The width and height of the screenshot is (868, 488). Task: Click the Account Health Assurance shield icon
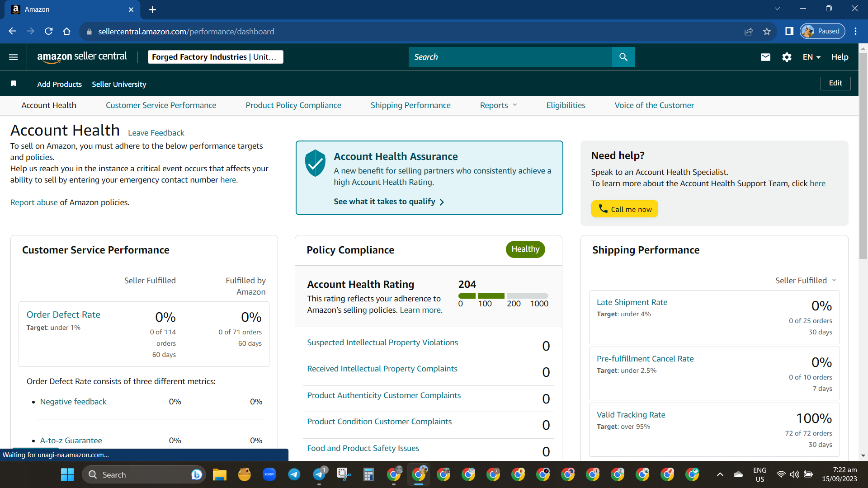coord(315,163)
